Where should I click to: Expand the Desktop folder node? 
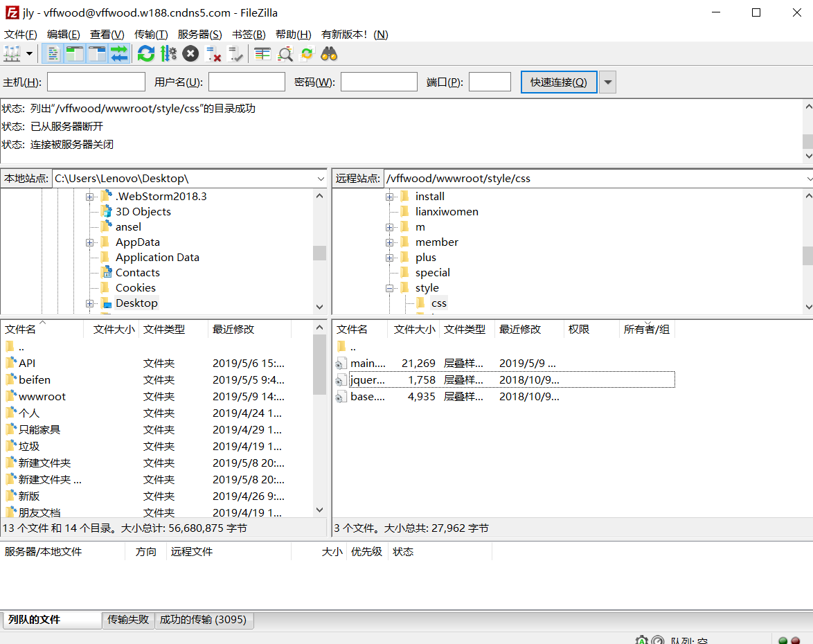point(90,303)
